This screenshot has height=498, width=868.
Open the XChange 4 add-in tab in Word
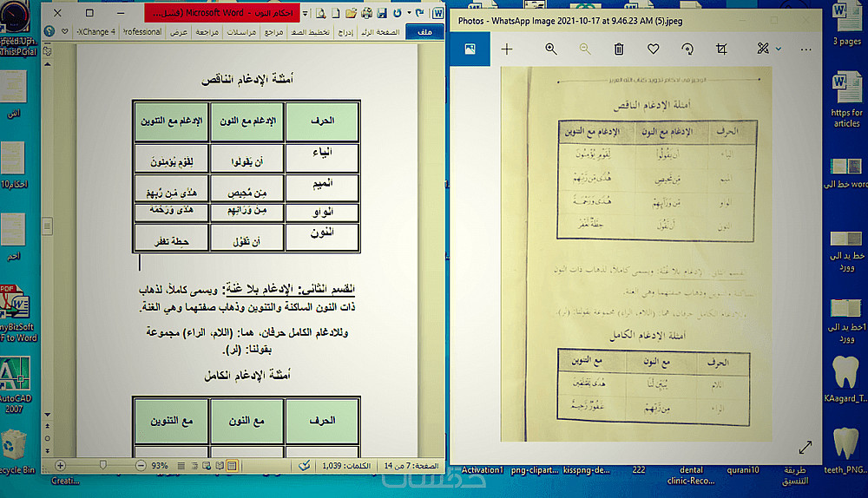[96, 32]
